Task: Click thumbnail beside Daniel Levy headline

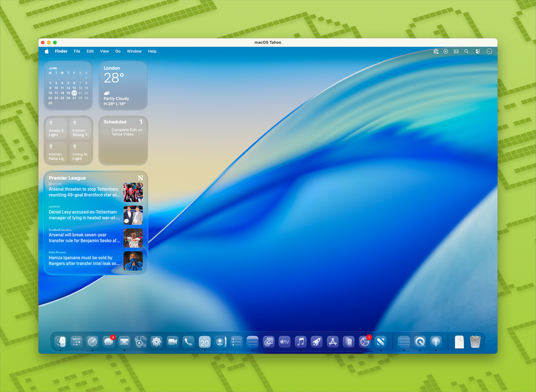Action: [x=133, y=215]
